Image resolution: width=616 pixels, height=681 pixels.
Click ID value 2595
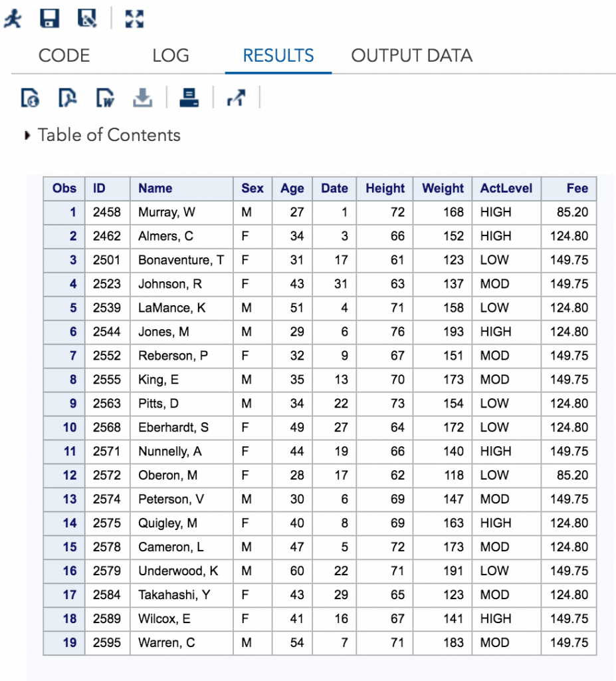point(107,643)
